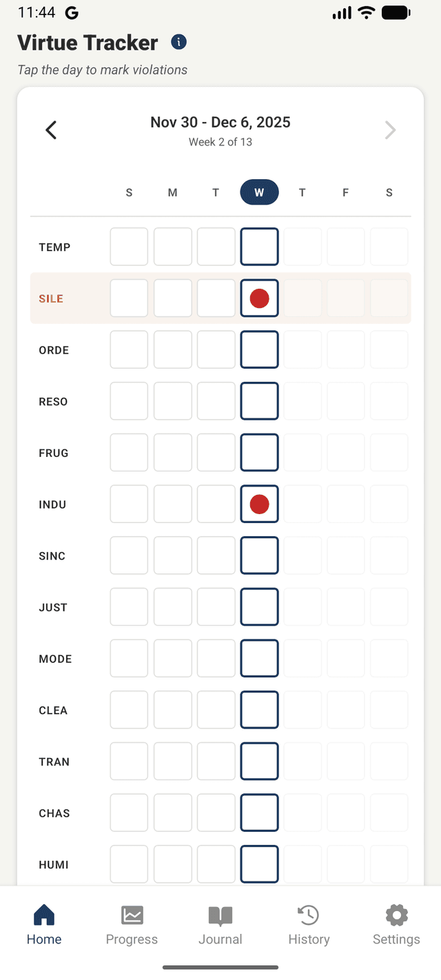Tap the Google G in the status bar
Screen dimensions: 441x980
72,12
